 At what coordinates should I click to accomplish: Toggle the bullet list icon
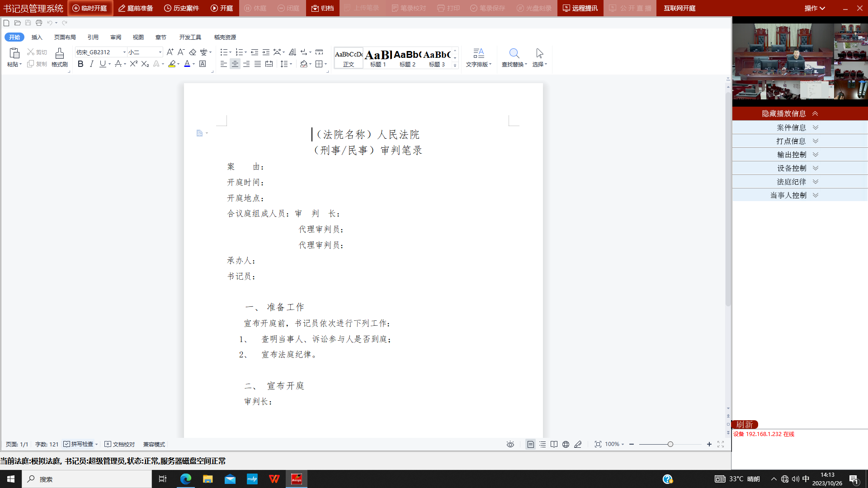[223, 52]
